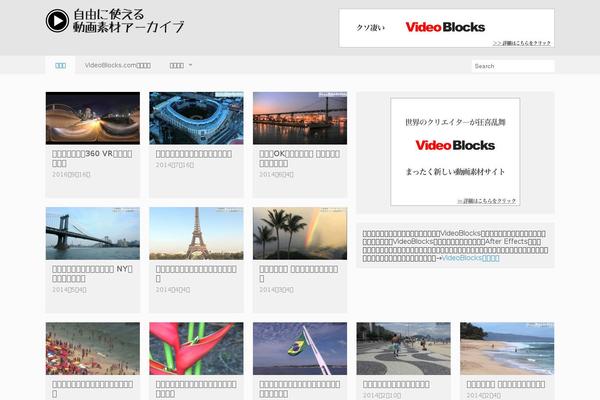Click the play-button site logo icon

(x=57, y=21)
